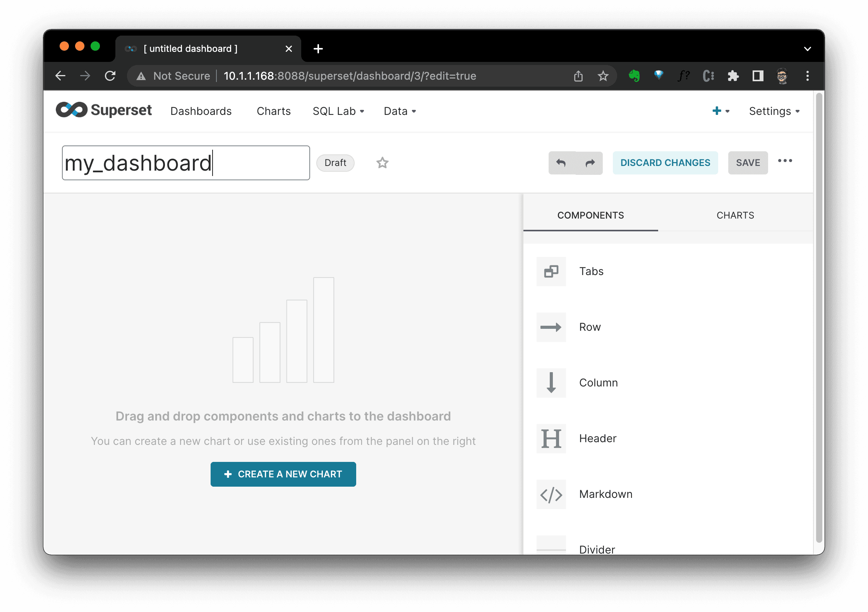Bookmark page with browser star icon
This screenshot has width=868, height=612.
[x=603, y=76]
